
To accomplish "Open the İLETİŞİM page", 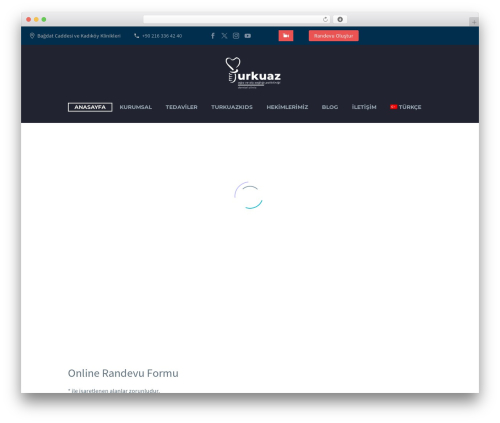I will click(x=364, y=107).
